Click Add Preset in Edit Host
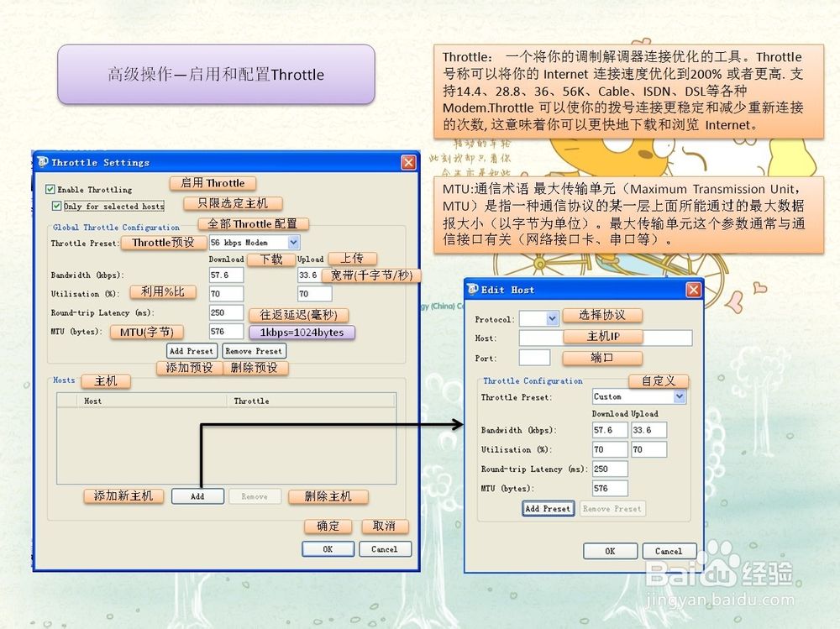840x629 pixels. coord(548,508)
